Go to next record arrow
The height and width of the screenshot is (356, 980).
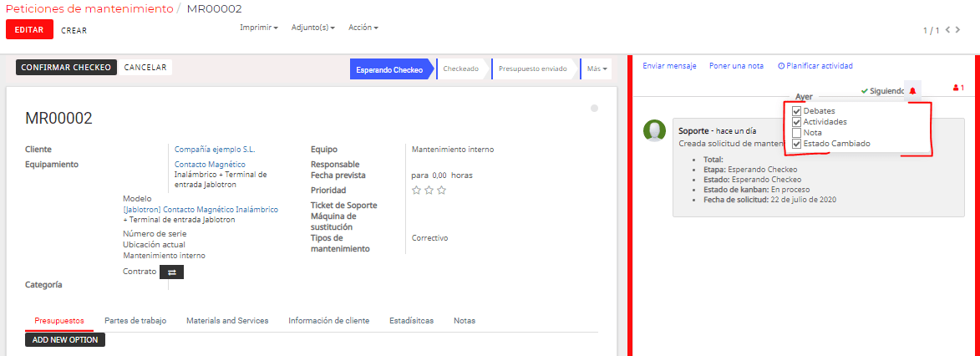pyautogui.click(x=958, y=29)
